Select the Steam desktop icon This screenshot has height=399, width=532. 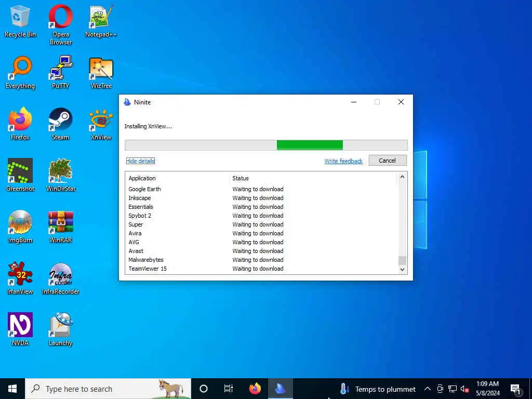(60, 124)
